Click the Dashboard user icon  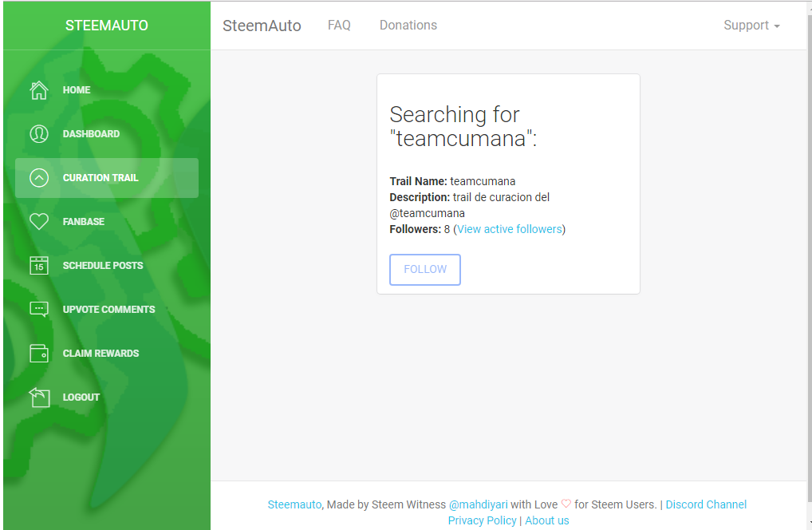pos(39,133)
